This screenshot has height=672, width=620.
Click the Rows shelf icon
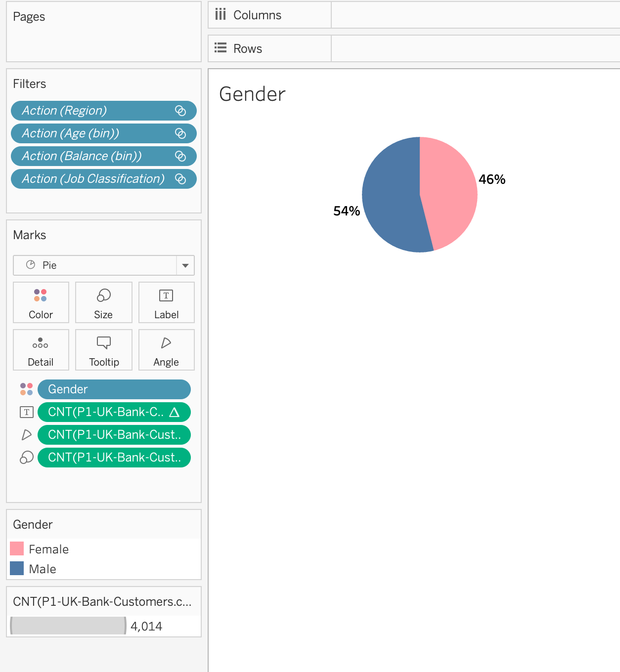point(221,48)
